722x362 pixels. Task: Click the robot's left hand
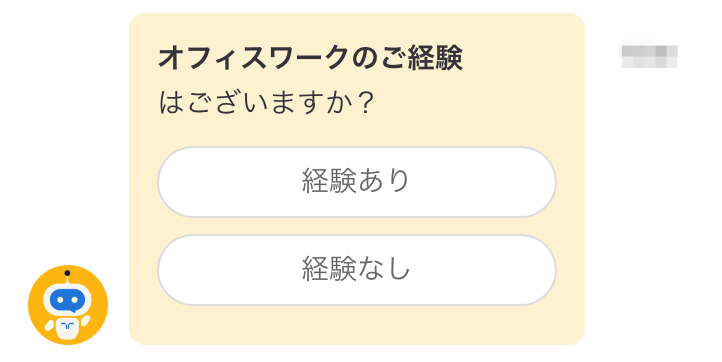point(49,326)
